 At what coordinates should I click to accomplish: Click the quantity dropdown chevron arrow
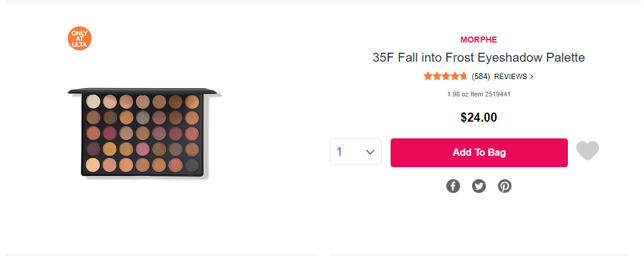click(370, 152)
